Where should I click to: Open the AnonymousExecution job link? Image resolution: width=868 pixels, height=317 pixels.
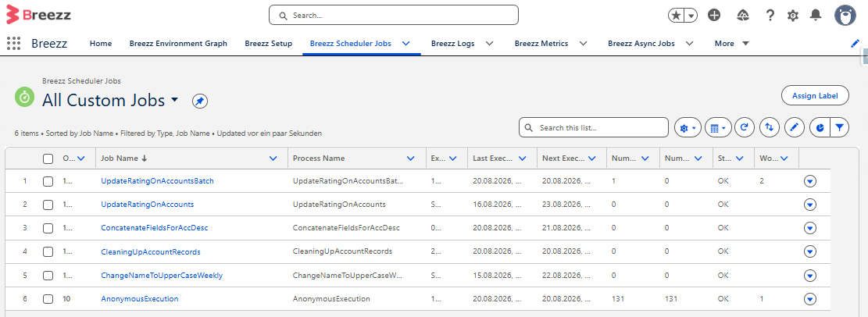coord(140,299)
